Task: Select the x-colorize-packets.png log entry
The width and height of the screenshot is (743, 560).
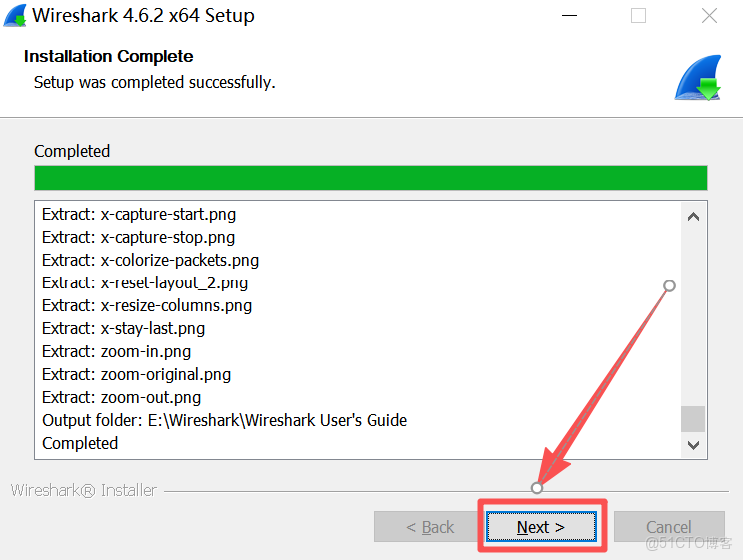Action: click(150, 260)
